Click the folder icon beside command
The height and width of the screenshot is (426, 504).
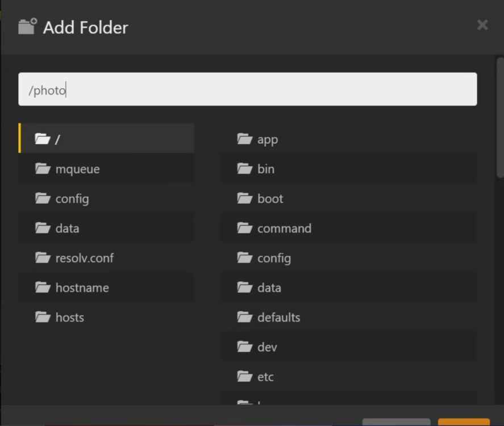(x=244, y=228)
